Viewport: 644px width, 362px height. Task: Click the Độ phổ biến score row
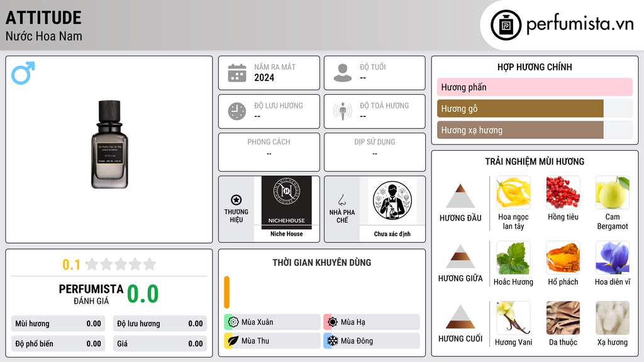point(58,344)
